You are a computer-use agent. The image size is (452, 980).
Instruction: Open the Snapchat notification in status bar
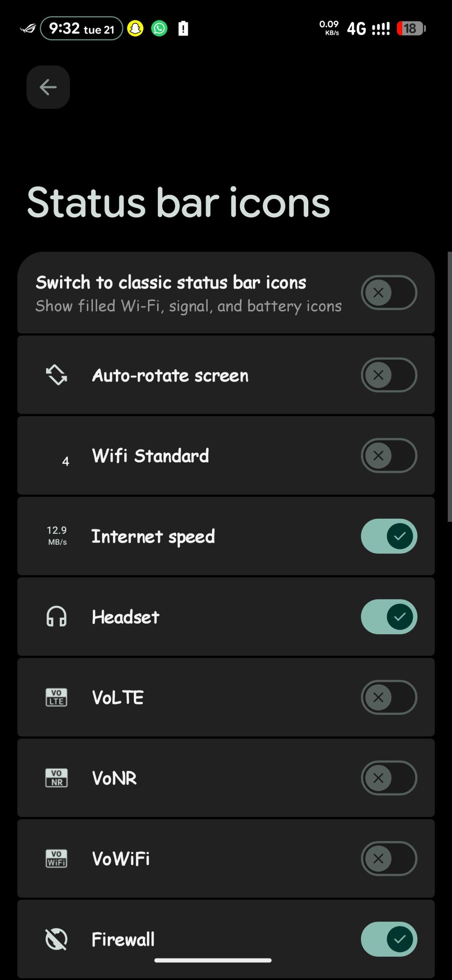[x=135, y=29]
